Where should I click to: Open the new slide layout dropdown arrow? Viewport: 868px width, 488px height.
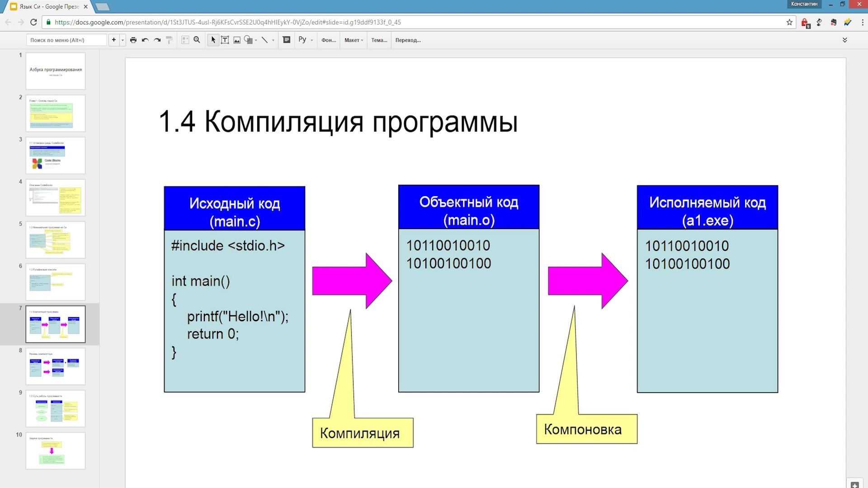[122, 40]
